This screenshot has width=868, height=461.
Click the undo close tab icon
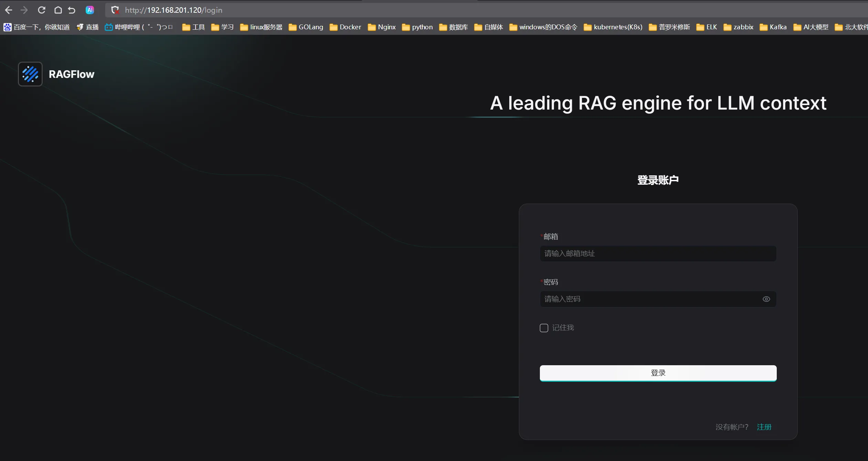point(72,10)
